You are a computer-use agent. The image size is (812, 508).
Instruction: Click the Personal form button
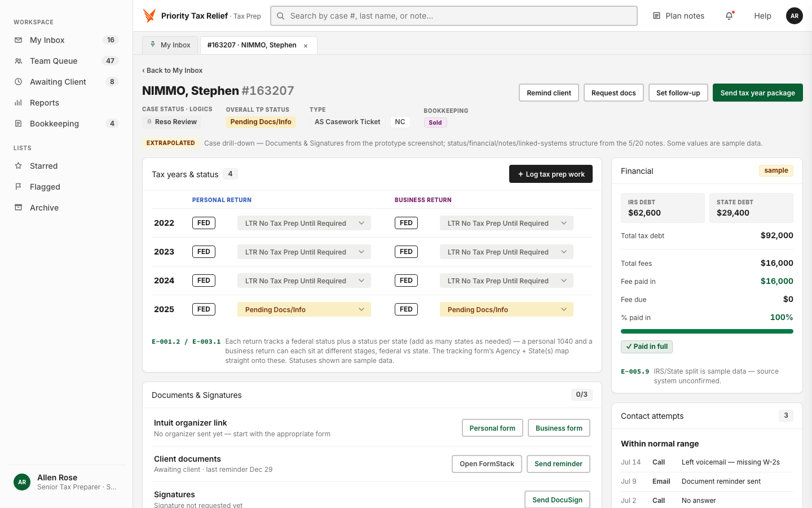pyautogui.click(x=492, y=428)
